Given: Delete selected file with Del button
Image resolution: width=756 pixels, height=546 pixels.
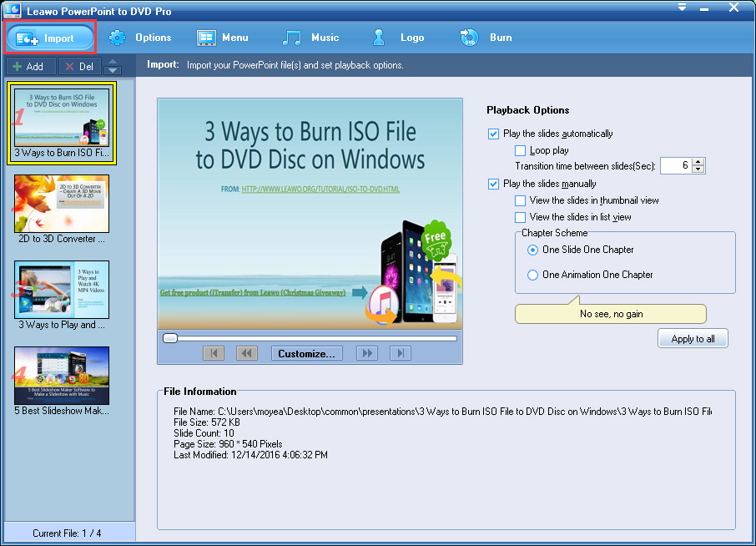Looking at the screenshot, I should [80, 67].
